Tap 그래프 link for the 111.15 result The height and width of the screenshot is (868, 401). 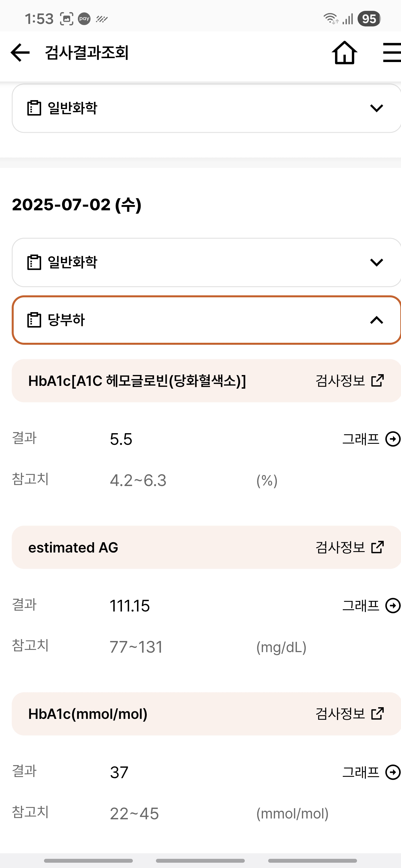point(361,605)
